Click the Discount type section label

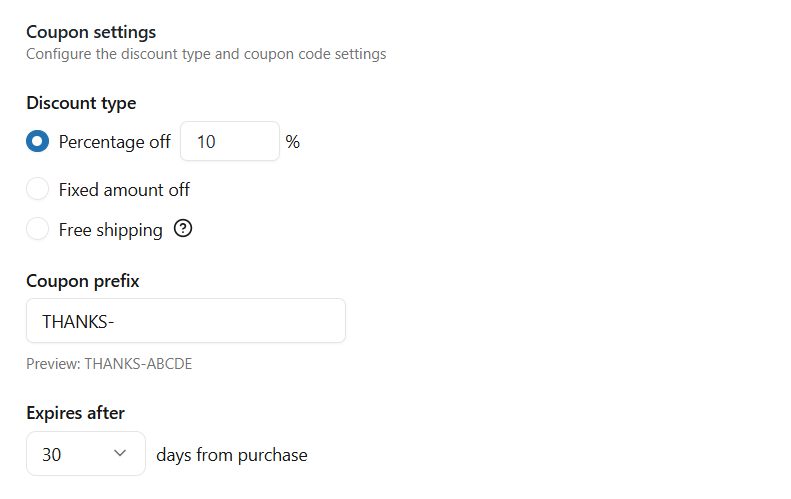(x=81, y=103)
